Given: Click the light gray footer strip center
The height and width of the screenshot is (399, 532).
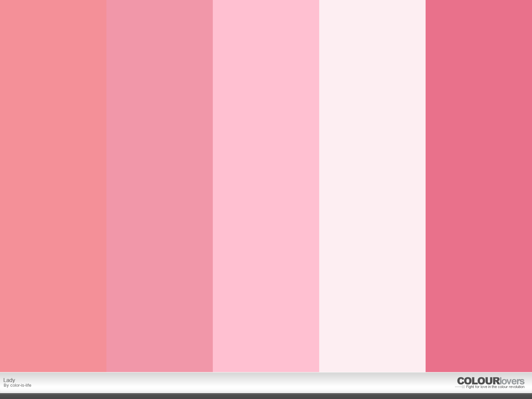Looking at the screenshot, I should (x=266, y=383).
